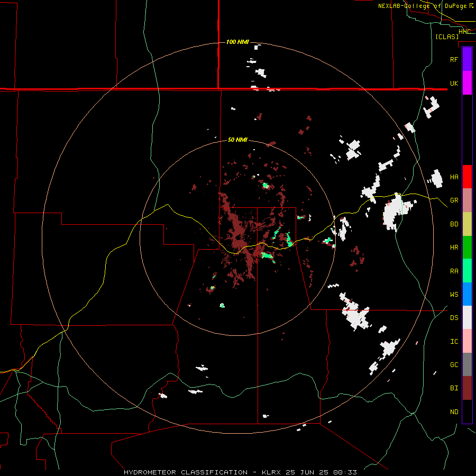Click the WS legend label
The image size is (476, 476).
[454, 295]
